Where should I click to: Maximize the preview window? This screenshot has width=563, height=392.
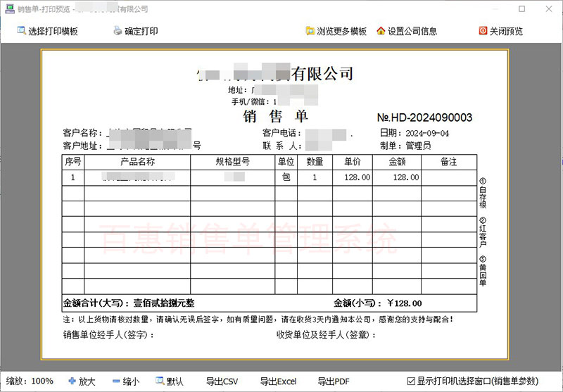[x=522, y=8]
